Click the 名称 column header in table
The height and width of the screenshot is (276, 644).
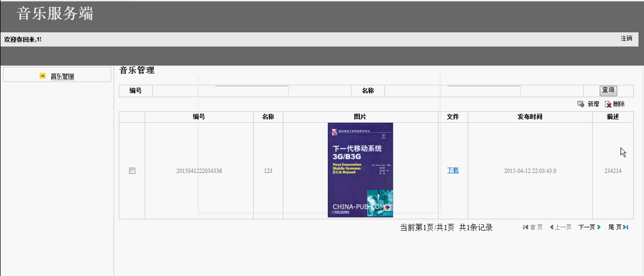268,117
